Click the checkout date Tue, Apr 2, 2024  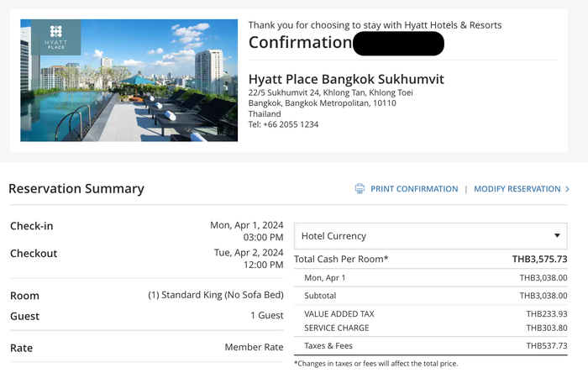[249, 252]
